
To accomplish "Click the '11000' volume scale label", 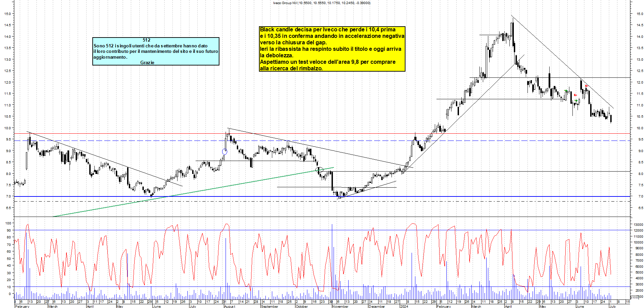I will (x=638, y=236).
